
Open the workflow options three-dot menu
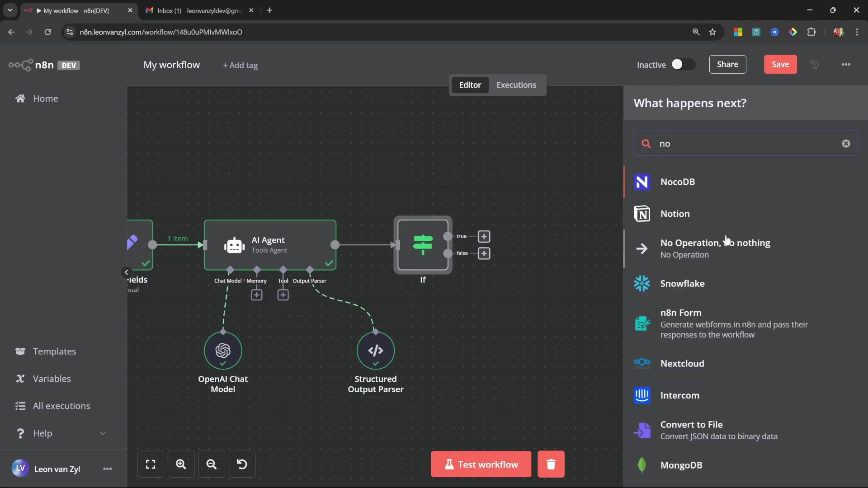click(x=845, y=65)
